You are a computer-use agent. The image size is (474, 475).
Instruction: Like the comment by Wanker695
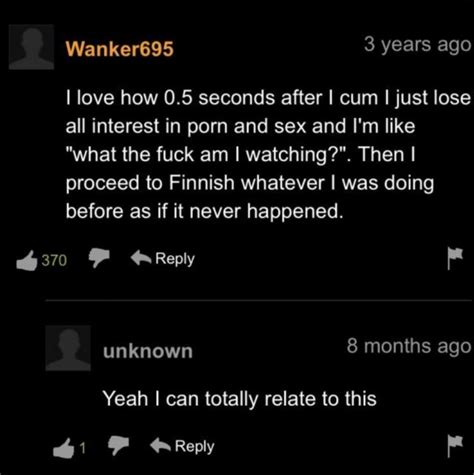coord(27,261)
